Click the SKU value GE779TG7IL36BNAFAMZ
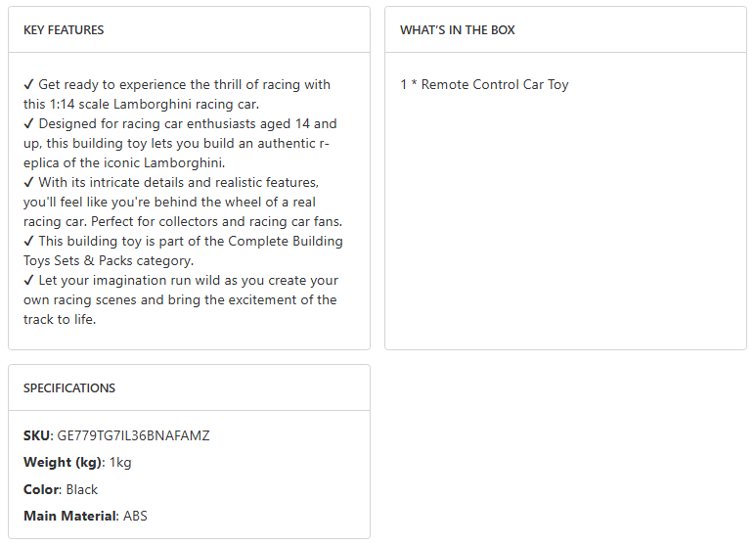This screenshot has width=756, height=545. (133, 436)
